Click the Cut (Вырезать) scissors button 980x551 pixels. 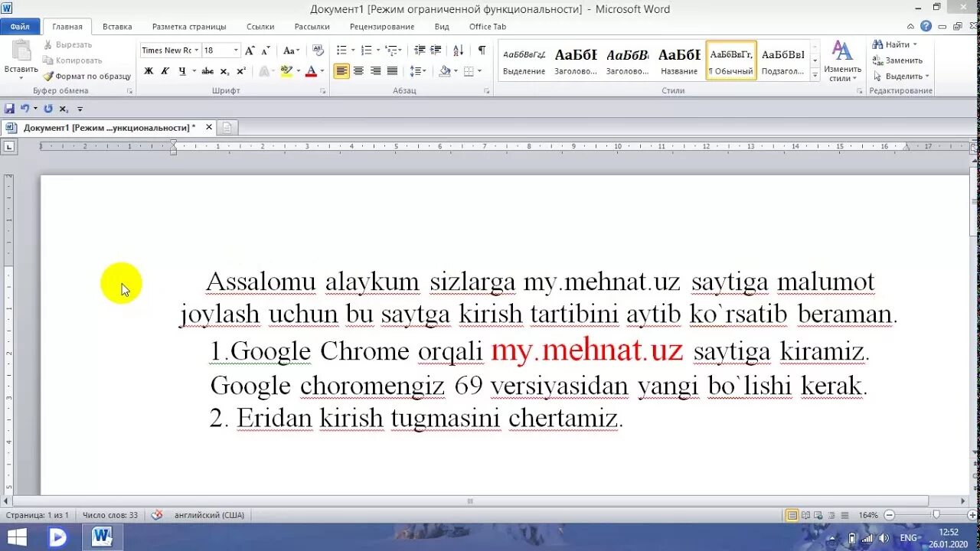(x=68, y=44)
